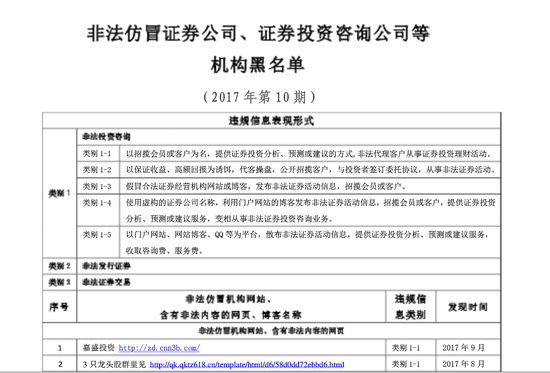
Task: Click the description starting 假冒合法证券经营机构网站
Action: coord(266,186)
